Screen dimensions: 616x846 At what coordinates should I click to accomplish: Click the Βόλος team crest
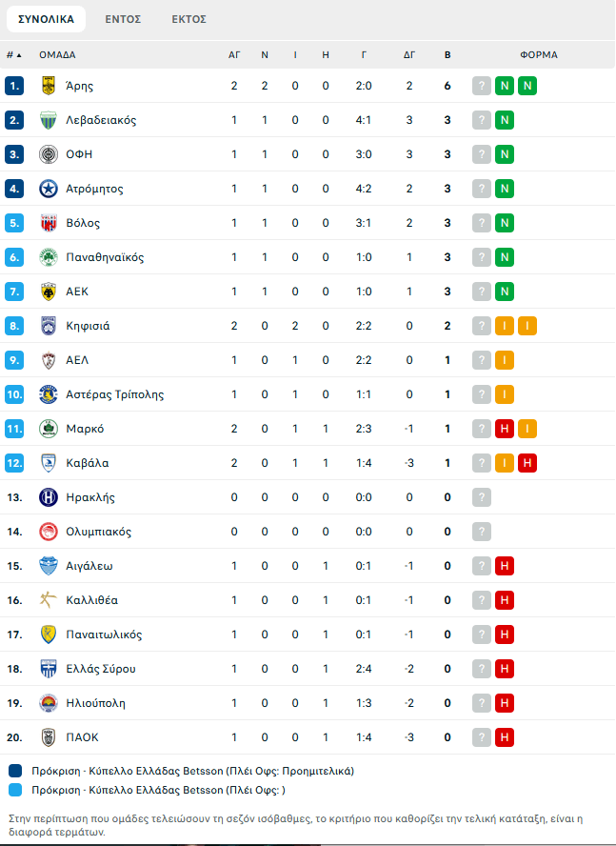pyautogui.click(x=49, y=223)
